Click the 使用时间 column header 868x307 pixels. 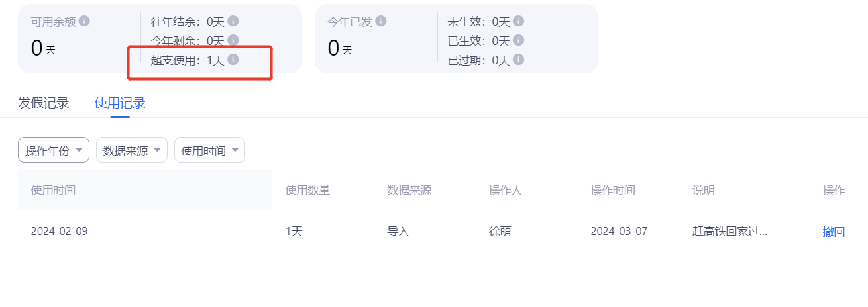53,190
